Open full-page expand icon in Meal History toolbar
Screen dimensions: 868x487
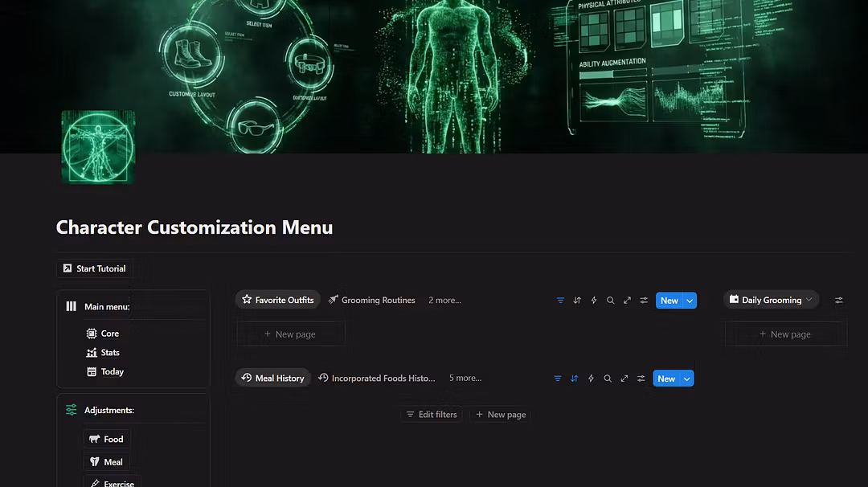point(624,378)
